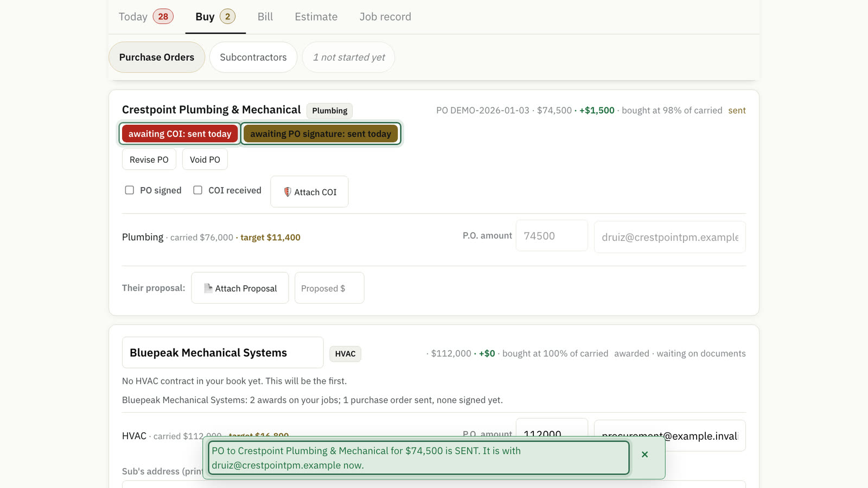Tick the COI received checkbox
This screenshot has width=868, height=488.
tap(198, 190)
